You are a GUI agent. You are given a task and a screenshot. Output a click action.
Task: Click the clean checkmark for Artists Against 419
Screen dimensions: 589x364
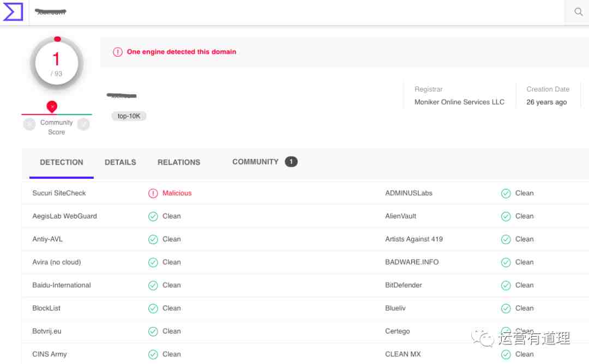(x=506, y=239)
